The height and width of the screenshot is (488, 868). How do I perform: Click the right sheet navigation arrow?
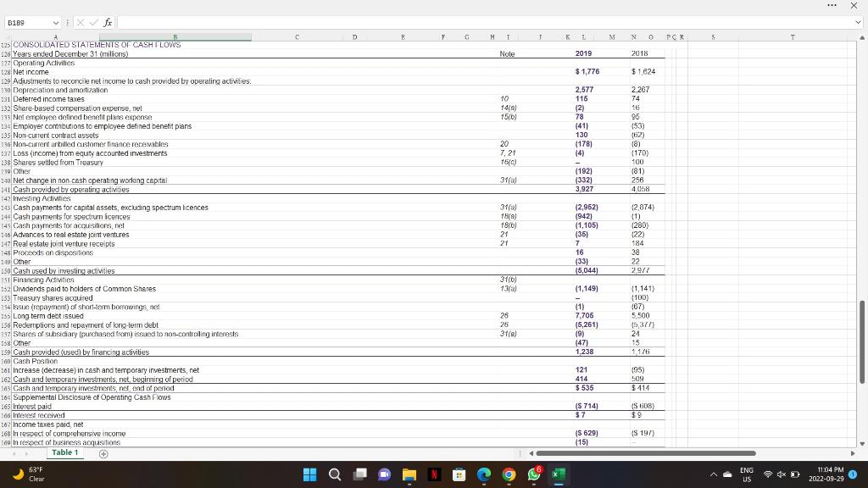coord(24,452)
